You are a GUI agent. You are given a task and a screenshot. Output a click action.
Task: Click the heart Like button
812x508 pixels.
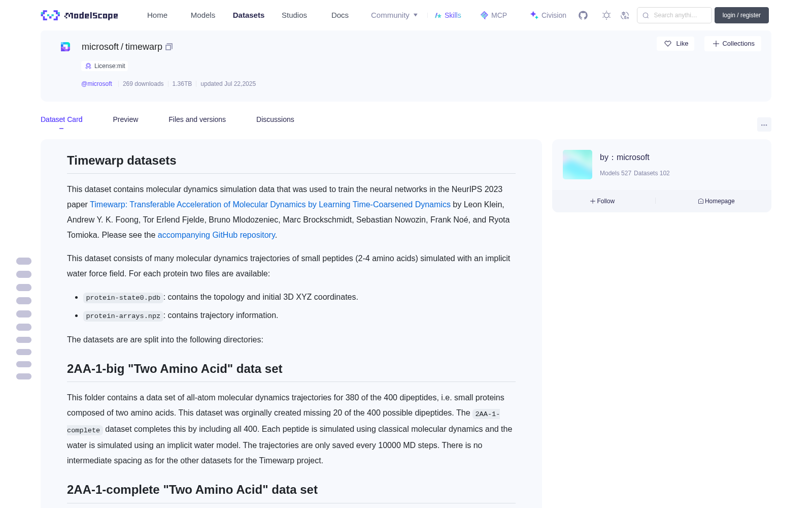(x=676, y=44)
